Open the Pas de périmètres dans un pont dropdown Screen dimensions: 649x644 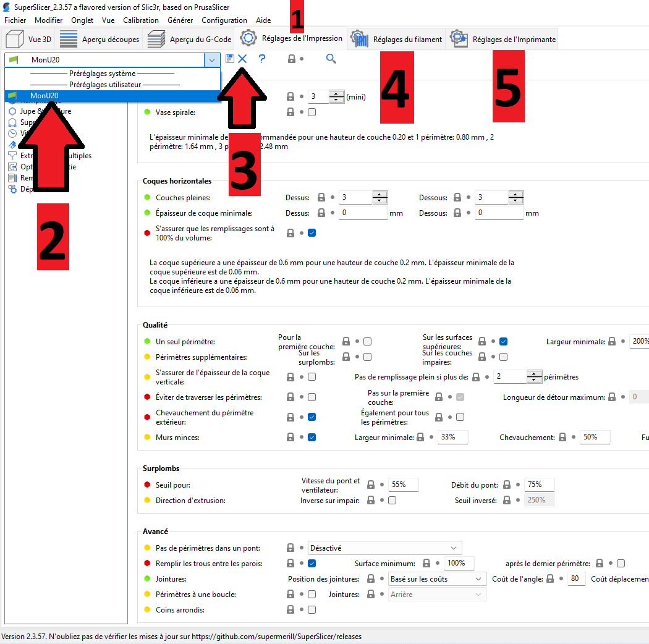pyautogui.click(x=385, y=548)
